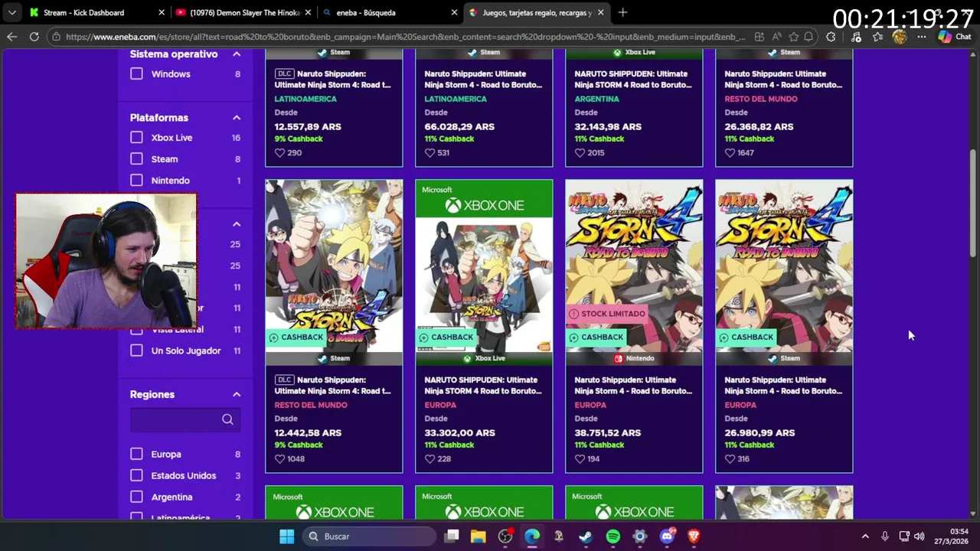Open DLC Road to Boruto Resto del Mundo title
Screen dimensions: 980x551
(x=333, y=385)
